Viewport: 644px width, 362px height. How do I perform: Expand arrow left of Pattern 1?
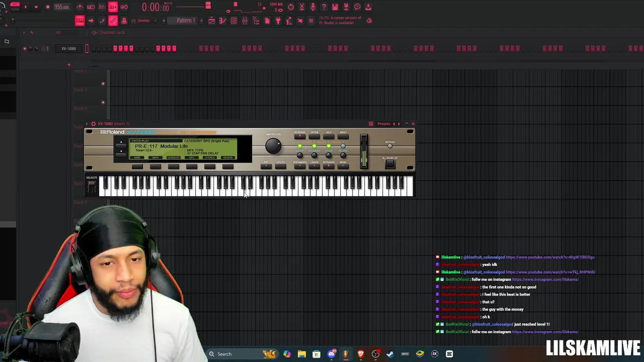click(164, 21)
